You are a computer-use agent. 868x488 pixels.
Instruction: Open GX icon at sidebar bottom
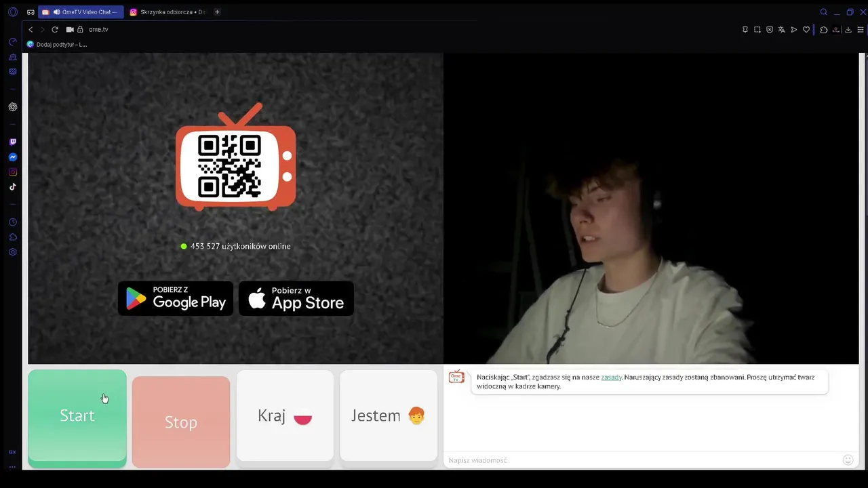pyautogui.click(x=12, y=452)
